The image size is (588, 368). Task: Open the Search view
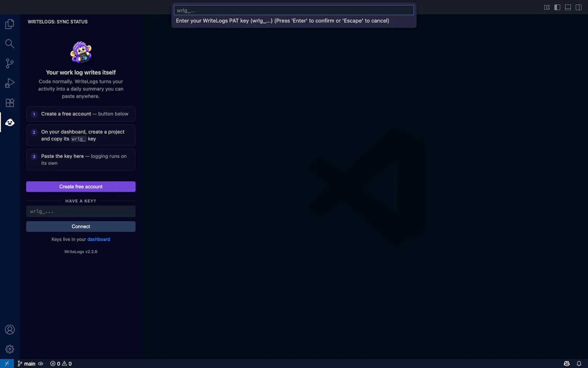click(x=10, y=44)
